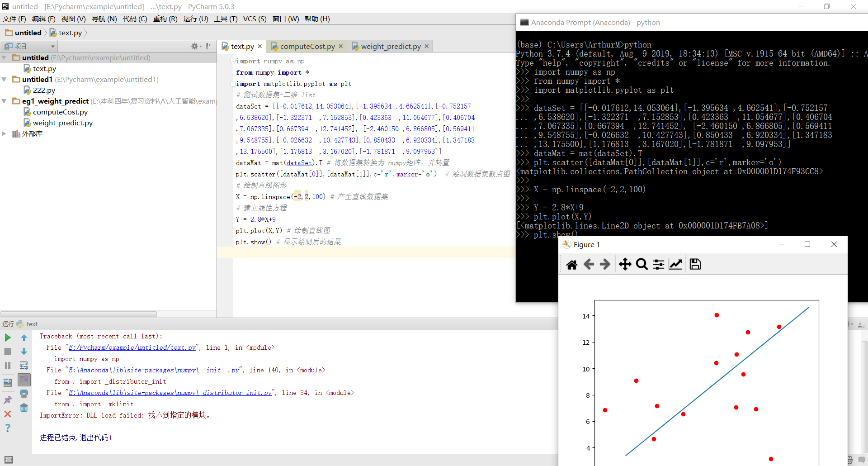Print the Run console output
Image resolution: width=868 pixels, height=466 pixels.
pos(24,394)
